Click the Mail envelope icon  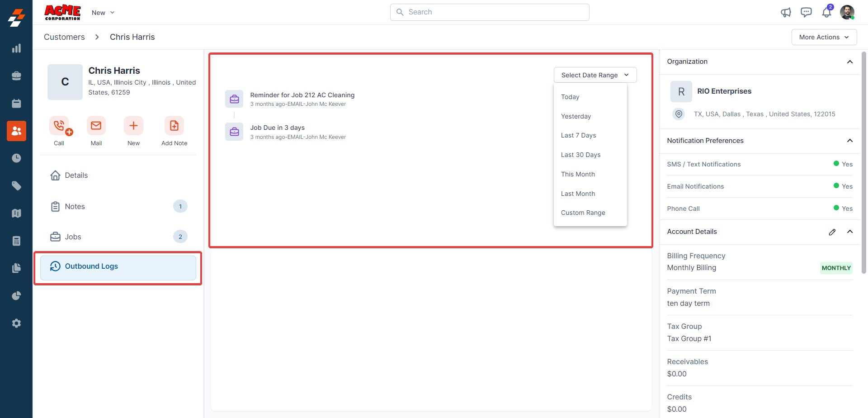click(96, 126)
